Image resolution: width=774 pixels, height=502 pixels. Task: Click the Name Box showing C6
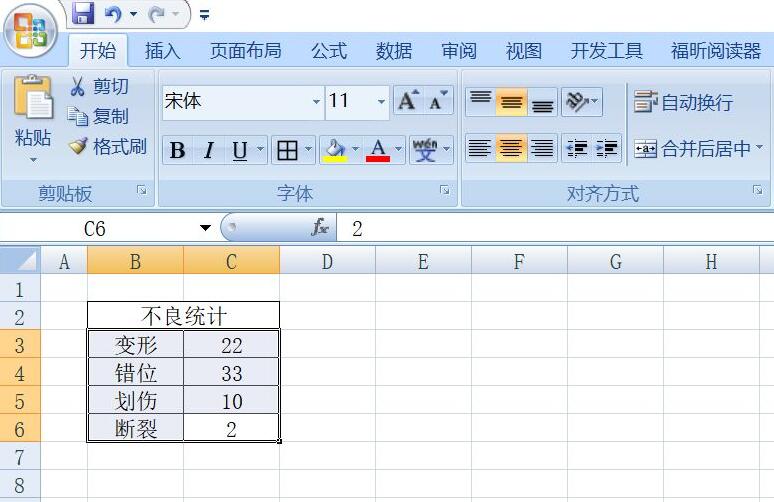click(97, 229)
